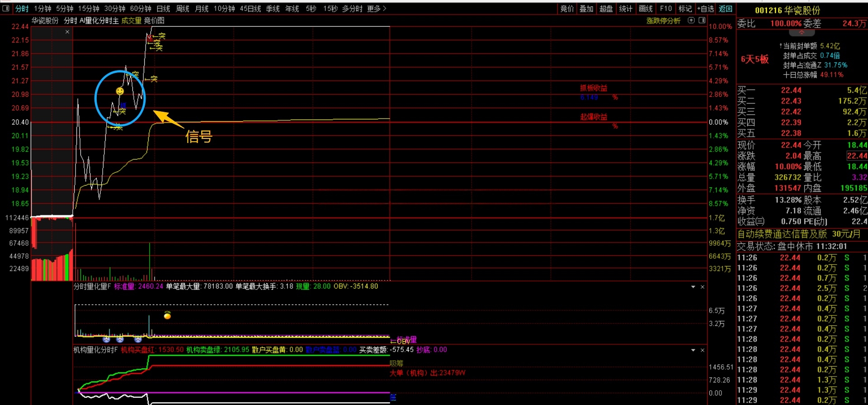Click the 叠加 overlay button
The image size is (868, 405).
[586, 9]
